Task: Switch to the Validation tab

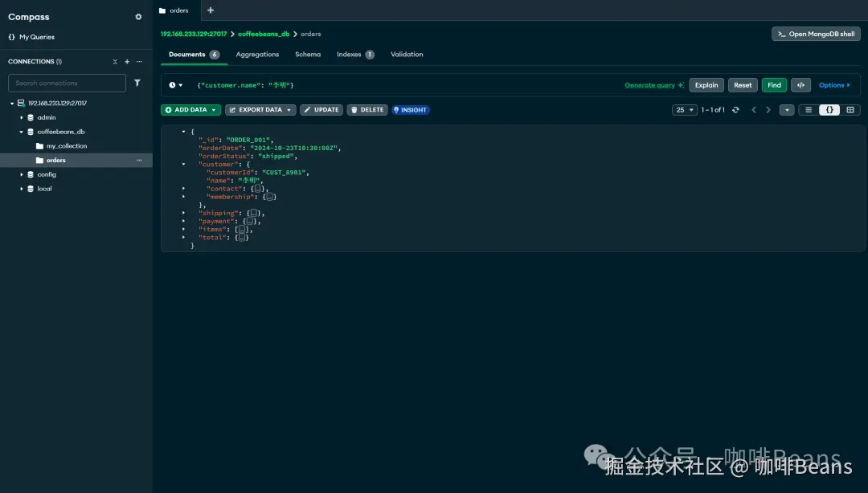Action: (x=407, y=55)
